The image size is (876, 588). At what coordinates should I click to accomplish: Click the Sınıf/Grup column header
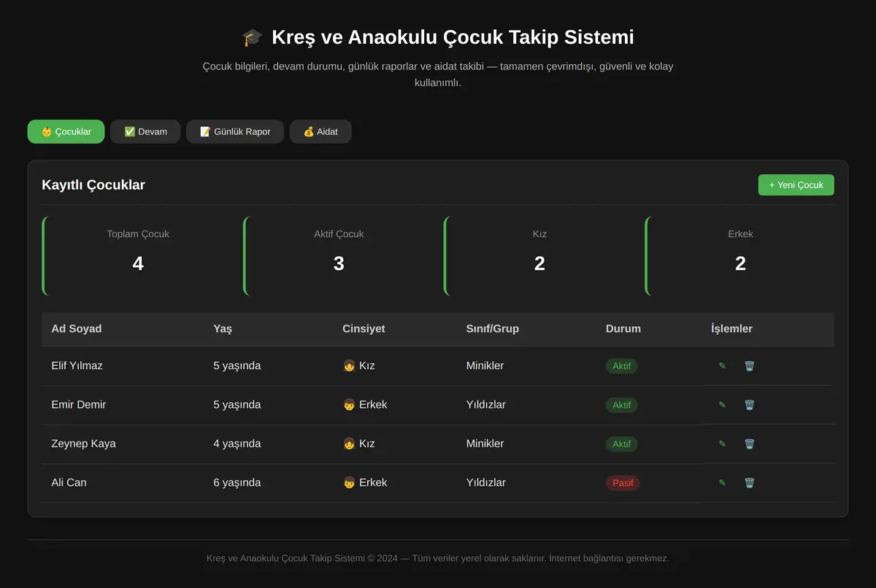pos(493,329)
